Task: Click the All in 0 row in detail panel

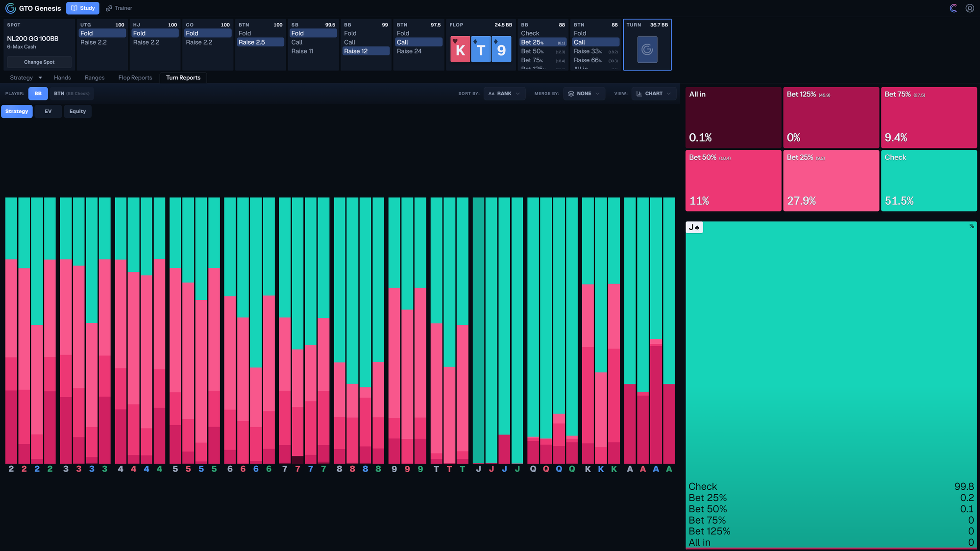Action: (831, 542)
